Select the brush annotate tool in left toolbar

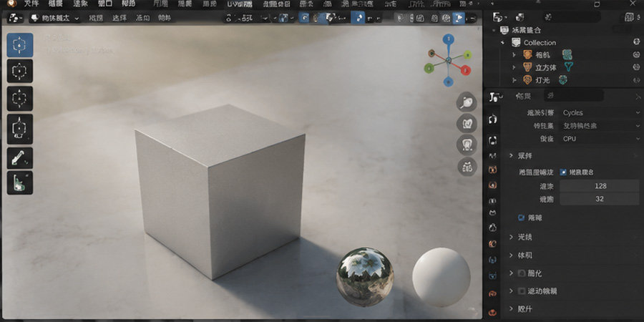click(x=20, y=158)
